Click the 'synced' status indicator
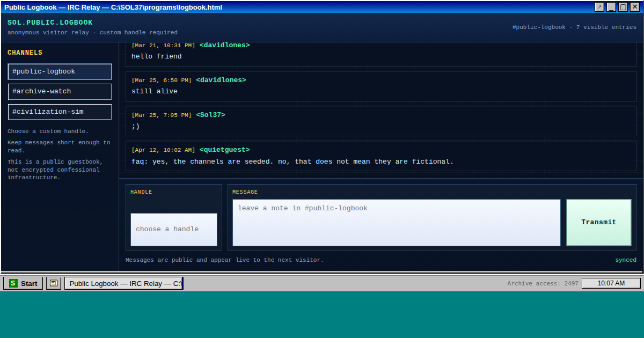644x338 pixels. click(x=625, y=260)
